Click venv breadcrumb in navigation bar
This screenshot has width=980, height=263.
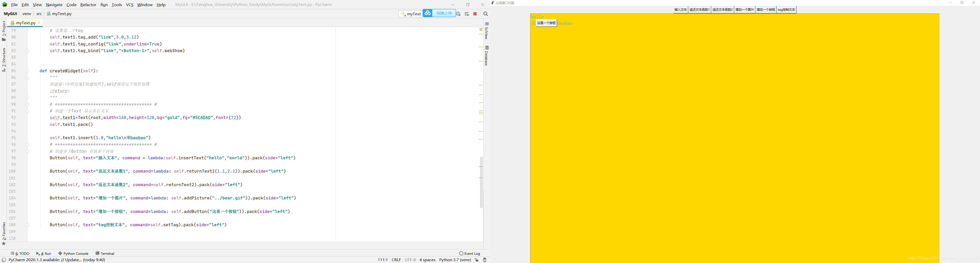[x=27, y=14]
